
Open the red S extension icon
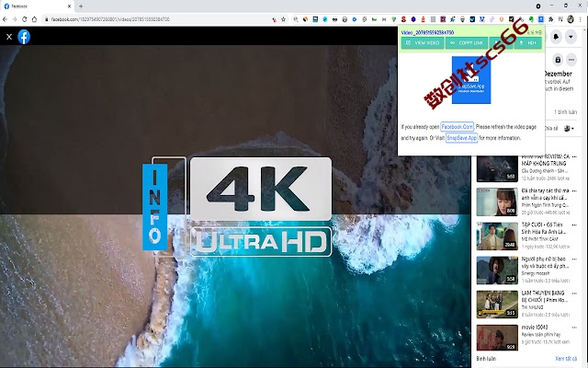click(403, 19)
